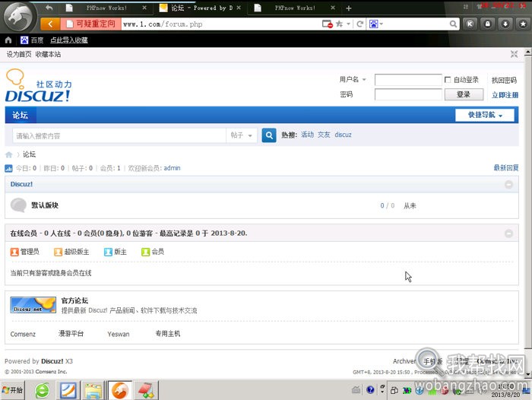Screen dimensions: 532x400
Task: Open the browser icon in taskbar
Action: [x=120, y=390]
